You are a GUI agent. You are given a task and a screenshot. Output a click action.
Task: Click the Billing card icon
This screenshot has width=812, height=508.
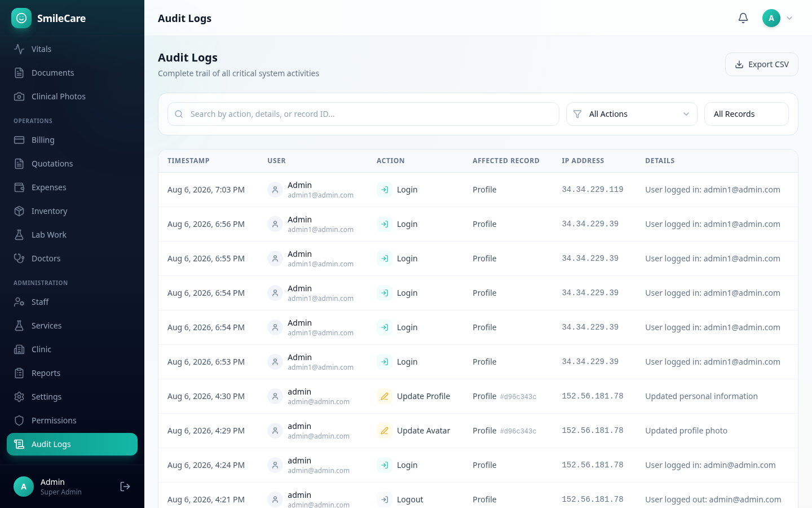point(19,140)
